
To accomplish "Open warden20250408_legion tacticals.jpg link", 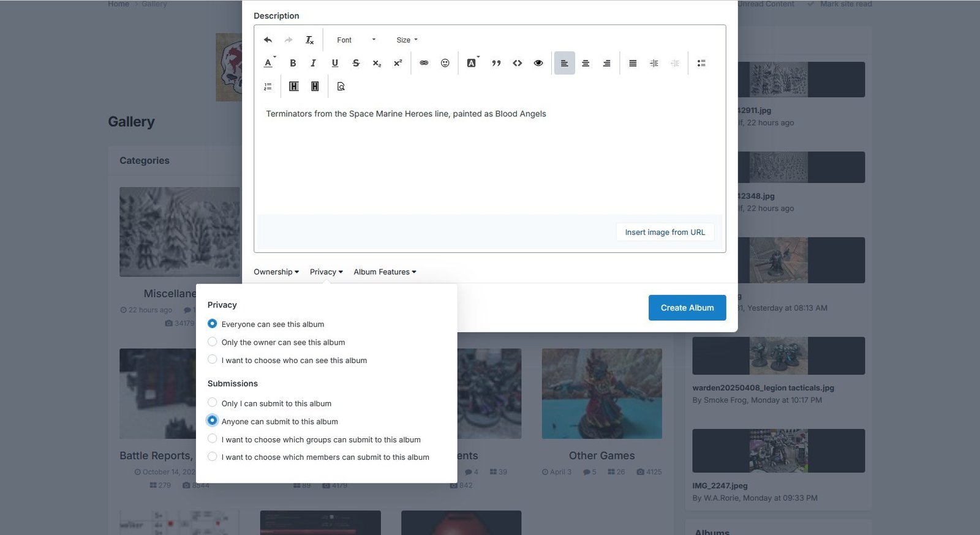I will coord(763,387).
